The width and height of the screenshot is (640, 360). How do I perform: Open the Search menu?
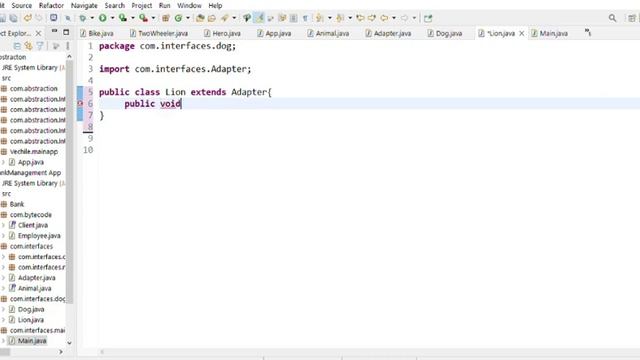(x=115, y=6)
